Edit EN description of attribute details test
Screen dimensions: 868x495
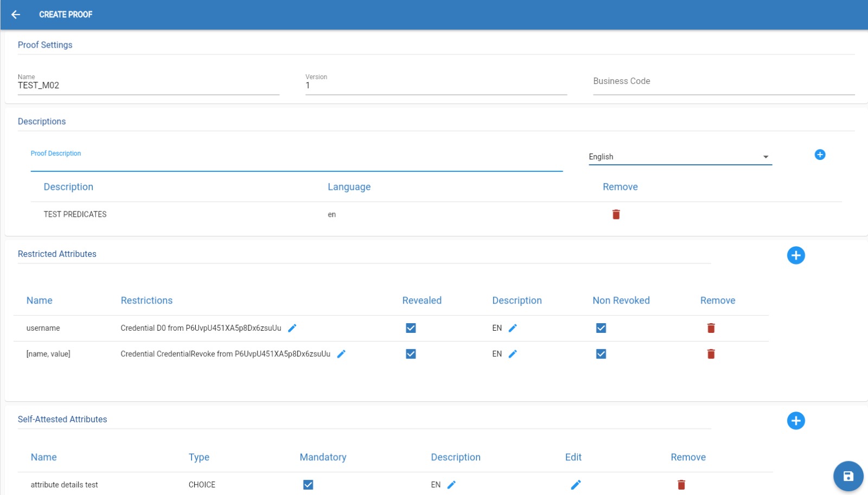click(x=451, y=485)
